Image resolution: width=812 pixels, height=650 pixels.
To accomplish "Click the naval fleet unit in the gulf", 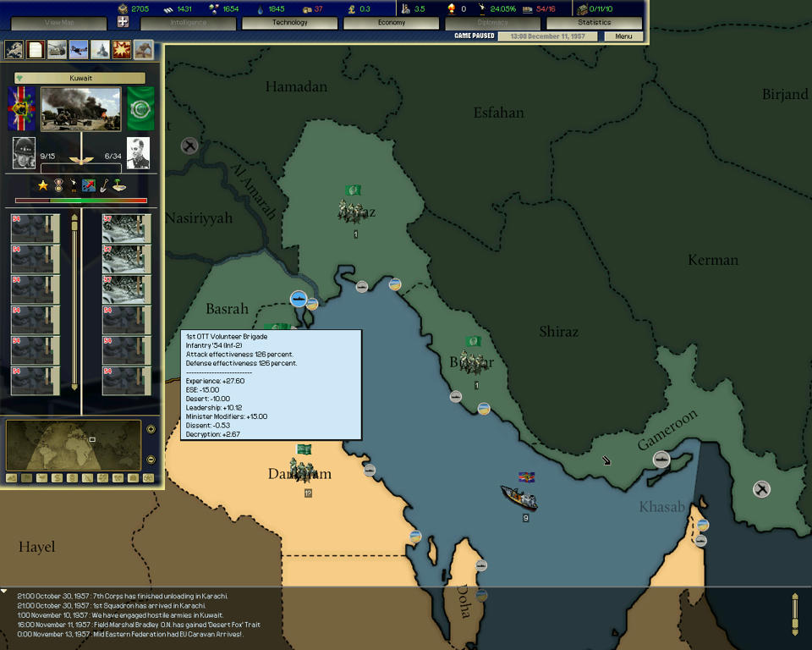I will [518, 496].
